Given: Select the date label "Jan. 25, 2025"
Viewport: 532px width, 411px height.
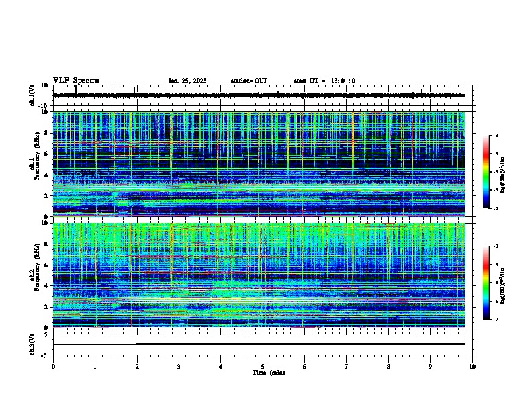Looking at the screenshot, I should tap(187, 81).
